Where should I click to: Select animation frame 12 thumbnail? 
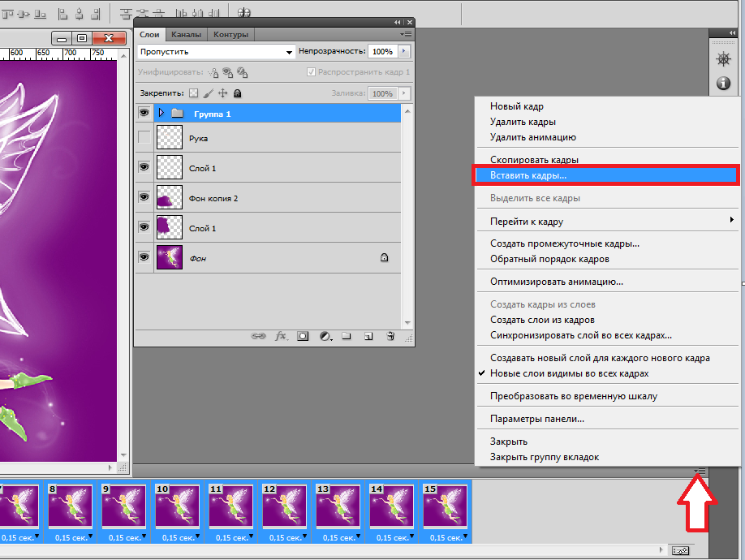point(284,506)
